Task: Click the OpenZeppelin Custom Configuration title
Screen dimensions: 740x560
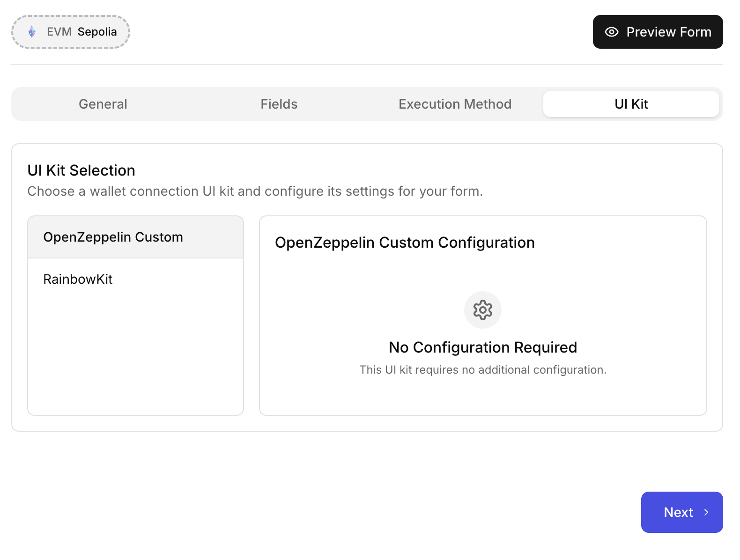Action: tap(405, 243)
